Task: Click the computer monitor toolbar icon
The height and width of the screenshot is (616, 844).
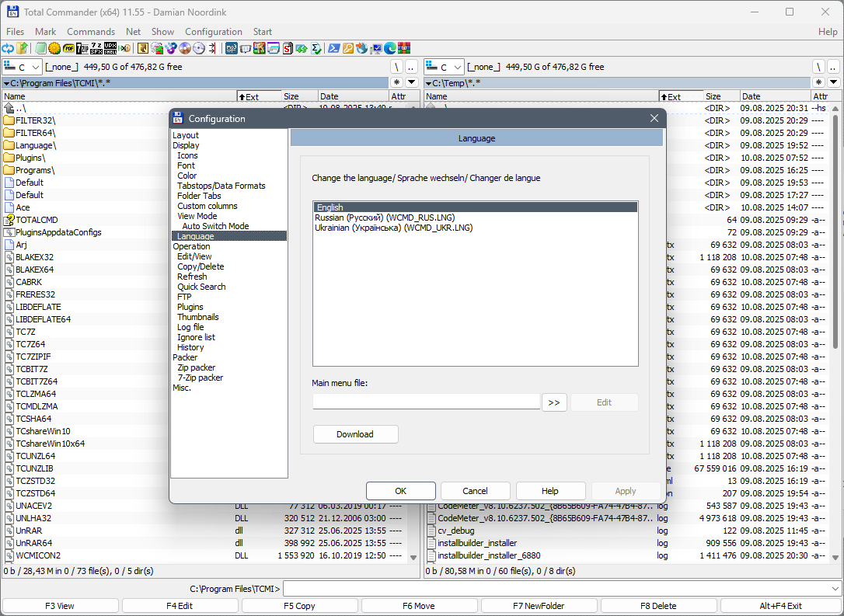Action: tap(376, 48)
